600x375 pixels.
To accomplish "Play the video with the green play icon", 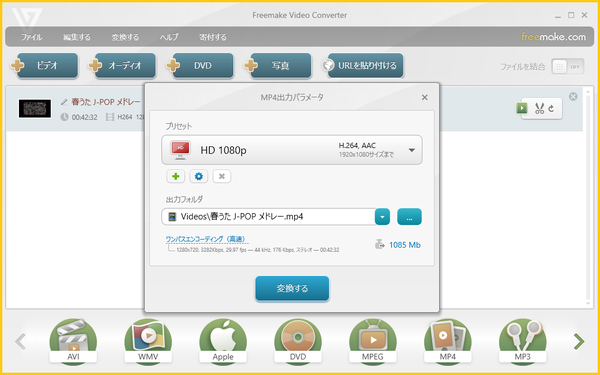I will coord(522,108).
